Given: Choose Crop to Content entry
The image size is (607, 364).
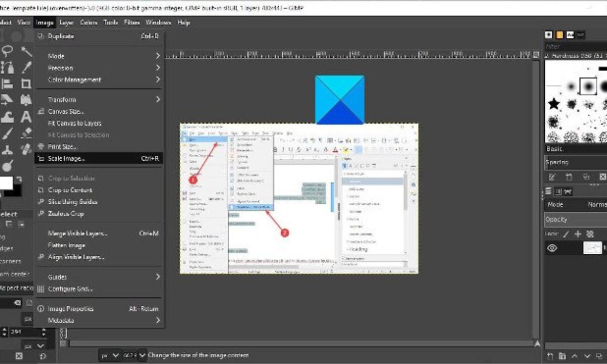Looking at the screenshot, I should pyautogui.click(x=99, y=190).
